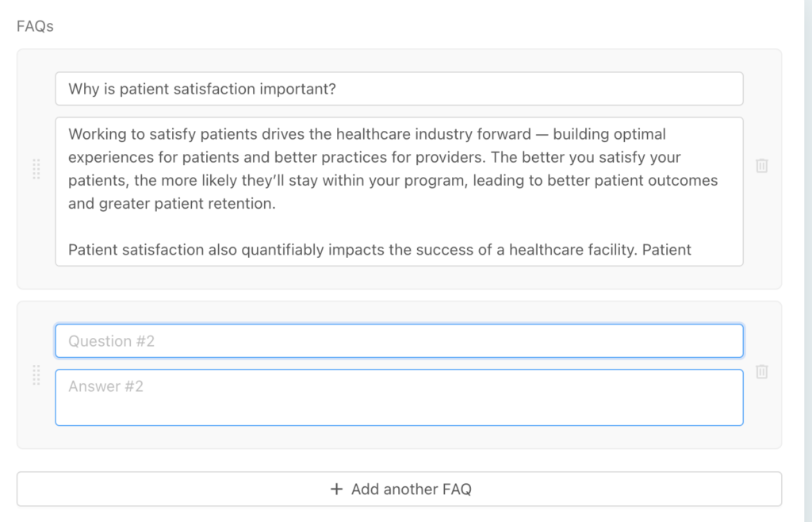Image resolution: width=812 pixels, height=522 pixels.
Task: Click the "Why is patient satisfaction important?" field
Action: click(399, 89)
